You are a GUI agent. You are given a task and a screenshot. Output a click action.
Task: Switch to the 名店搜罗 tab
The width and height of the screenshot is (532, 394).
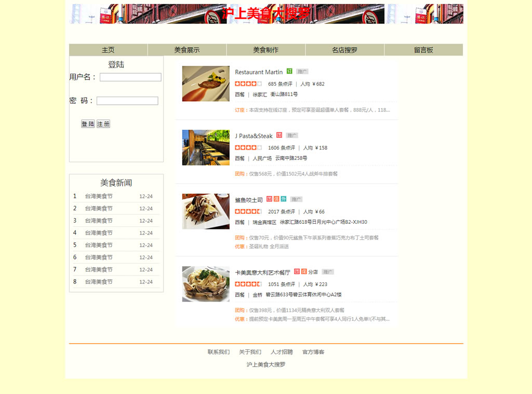[x=344, y=50]
